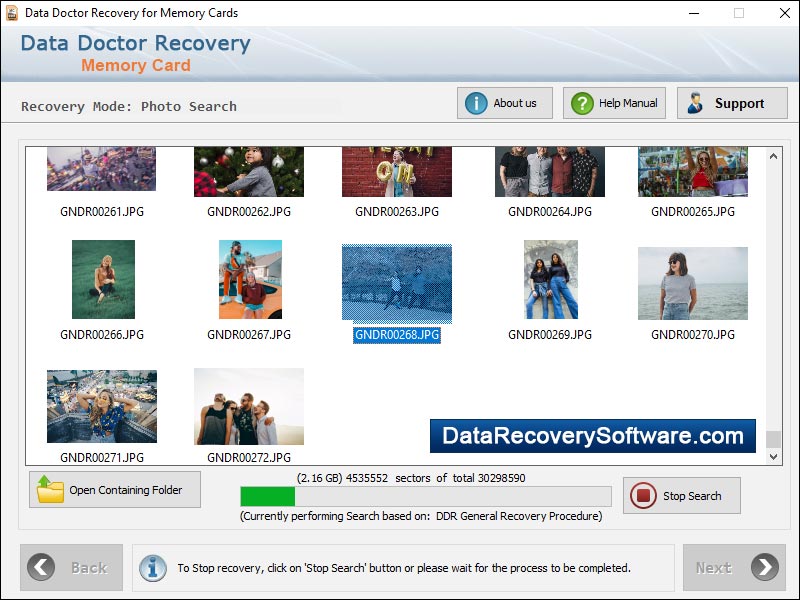Select the GNDR00272.JPG group photo thumbnail

point(248,405)
